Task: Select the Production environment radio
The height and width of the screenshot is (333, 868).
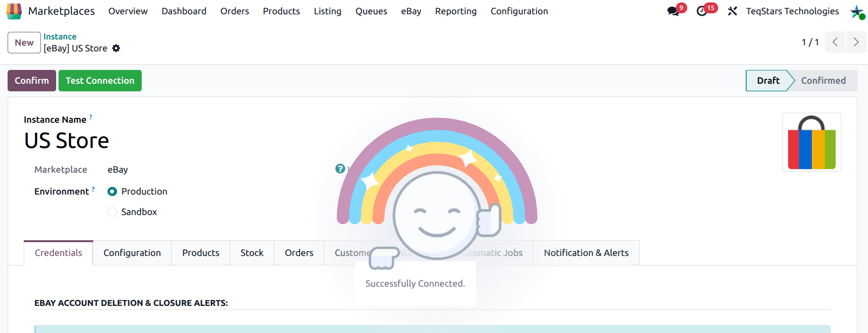Action: 112,191
